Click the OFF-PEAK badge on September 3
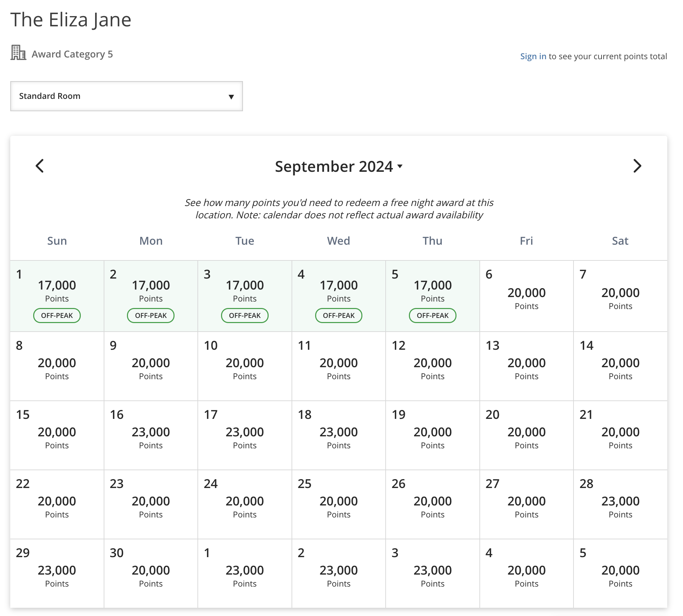Screen dimensions: 683x616 pos(245,316)
